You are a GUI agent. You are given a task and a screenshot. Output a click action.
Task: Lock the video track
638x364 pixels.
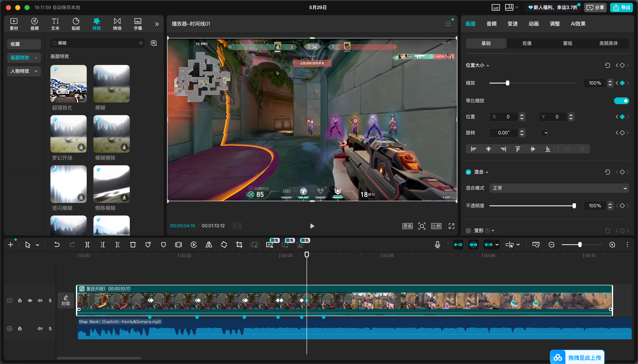tap(20, 301)
